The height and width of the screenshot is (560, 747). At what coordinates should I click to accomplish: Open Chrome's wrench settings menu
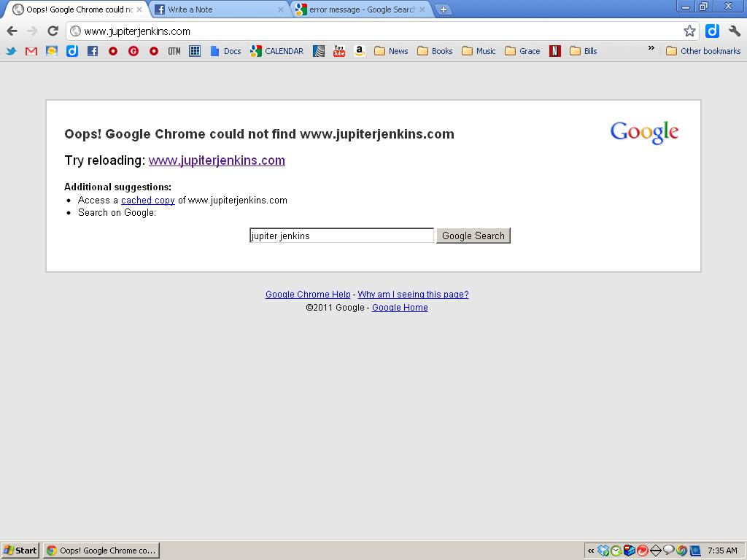pos(735,31)
